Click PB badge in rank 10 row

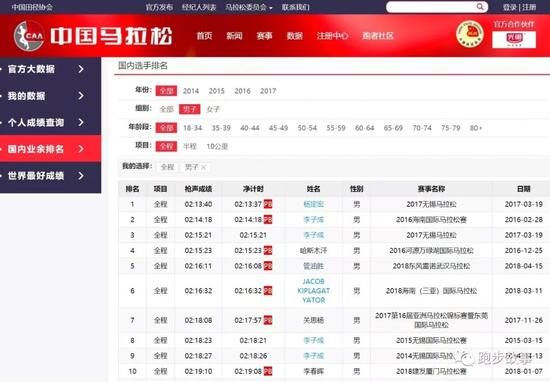pos(268,371)
